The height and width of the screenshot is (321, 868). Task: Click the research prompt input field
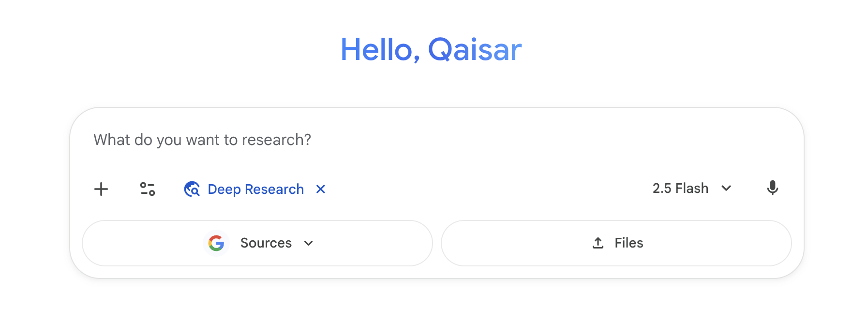click(x=339, y=140)
